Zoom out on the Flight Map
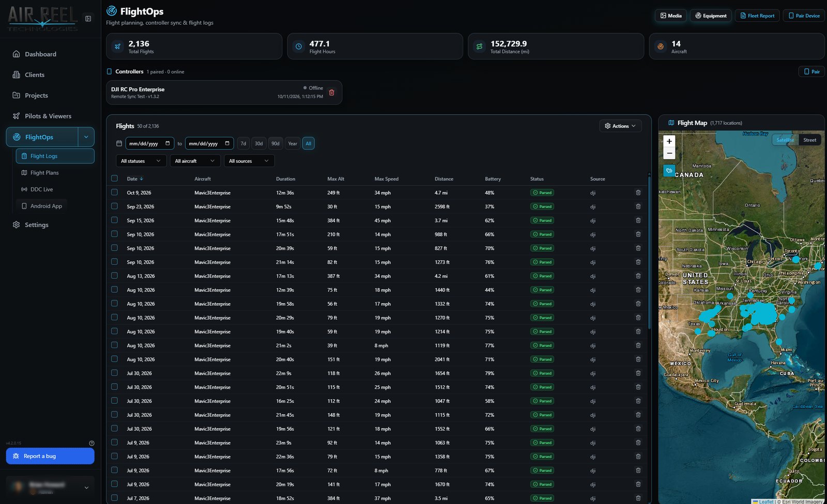827x504 pixels. point(669,153)
